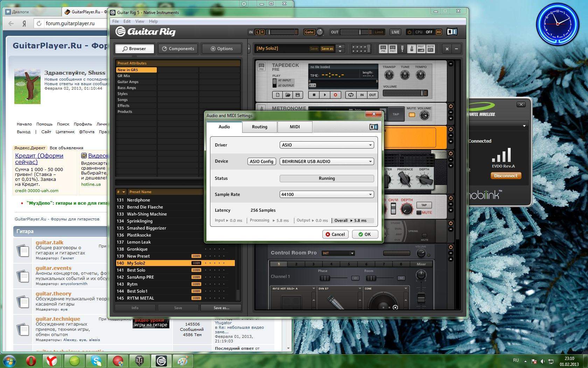Switch to the Routing tab

click(259, 127)
